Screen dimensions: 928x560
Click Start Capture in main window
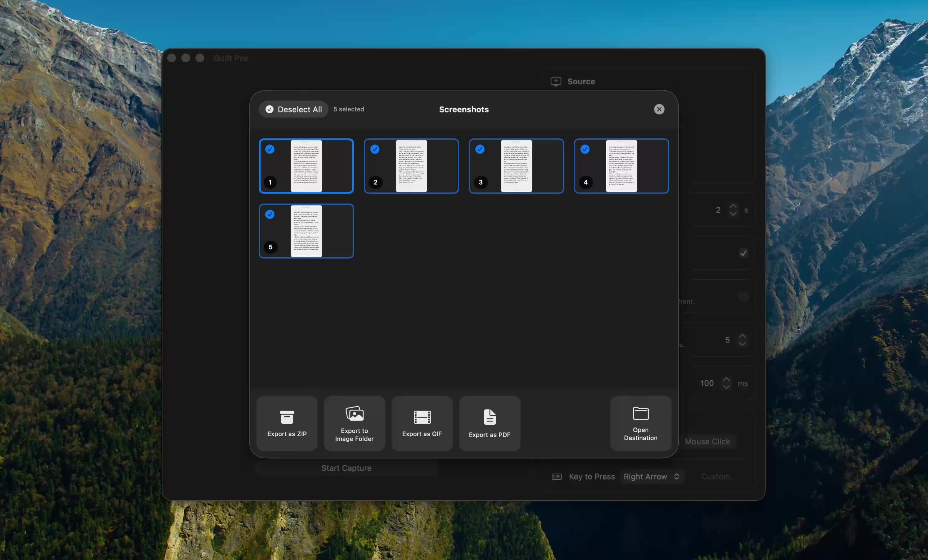point(346,468)
